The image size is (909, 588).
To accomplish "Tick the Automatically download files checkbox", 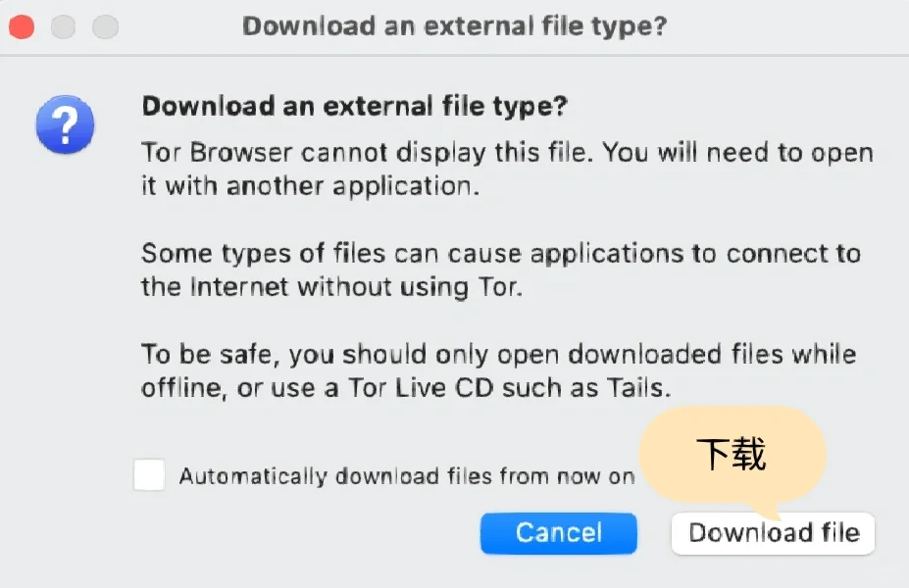I will point(149,475).
